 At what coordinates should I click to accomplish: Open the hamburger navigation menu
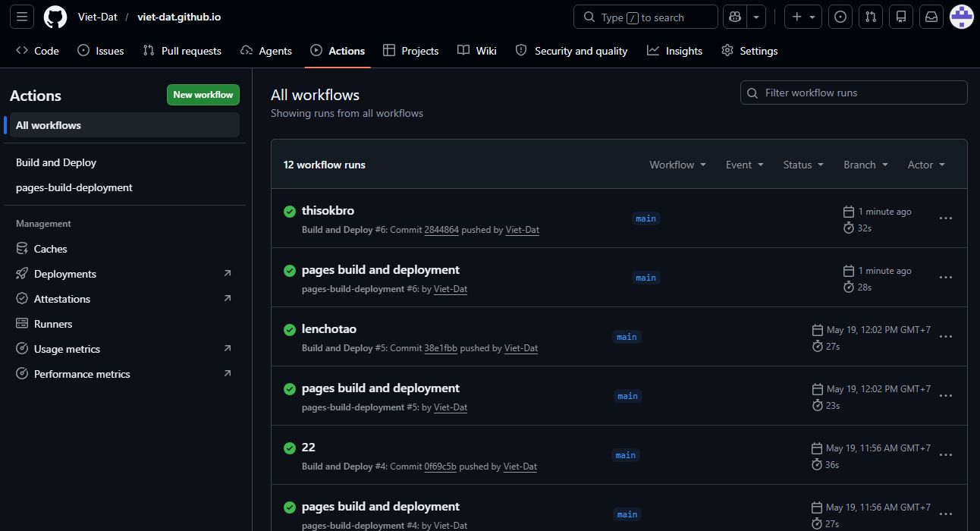pos(22,17)
